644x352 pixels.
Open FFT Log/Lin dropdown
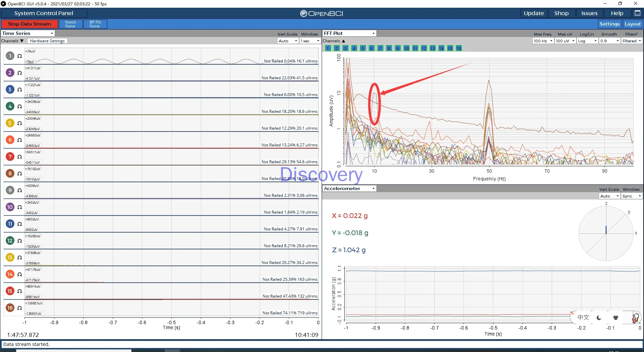pos(587,41)
